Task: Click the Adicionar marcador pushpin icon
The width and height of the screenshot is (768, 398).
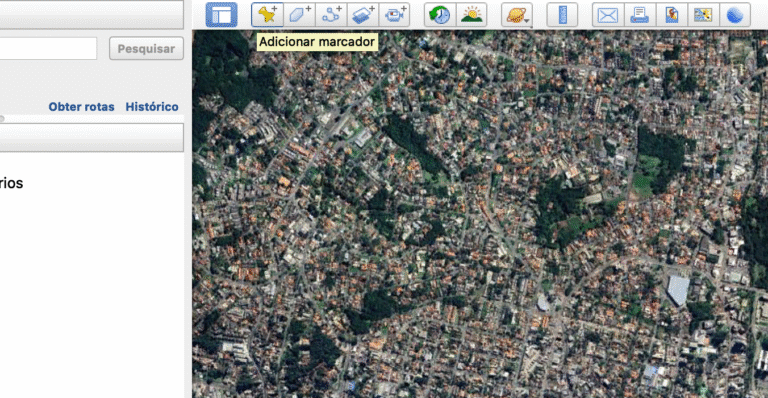Action: [267, 15]
